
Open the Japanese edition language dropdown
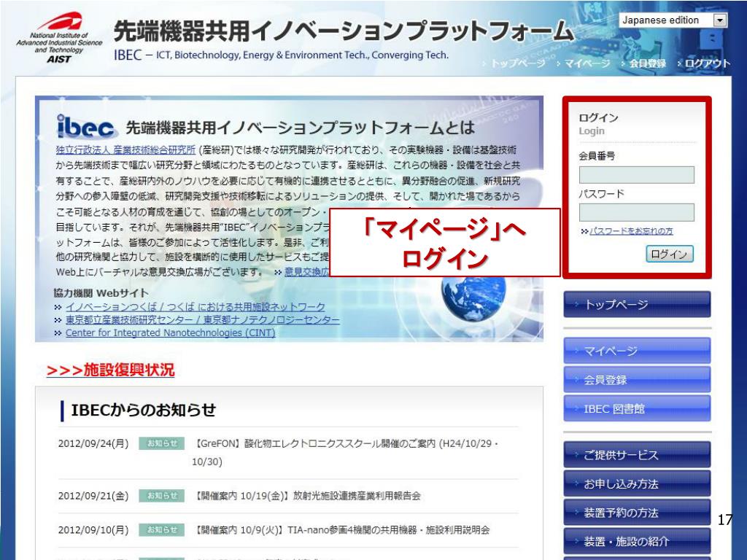click(673, 20)
